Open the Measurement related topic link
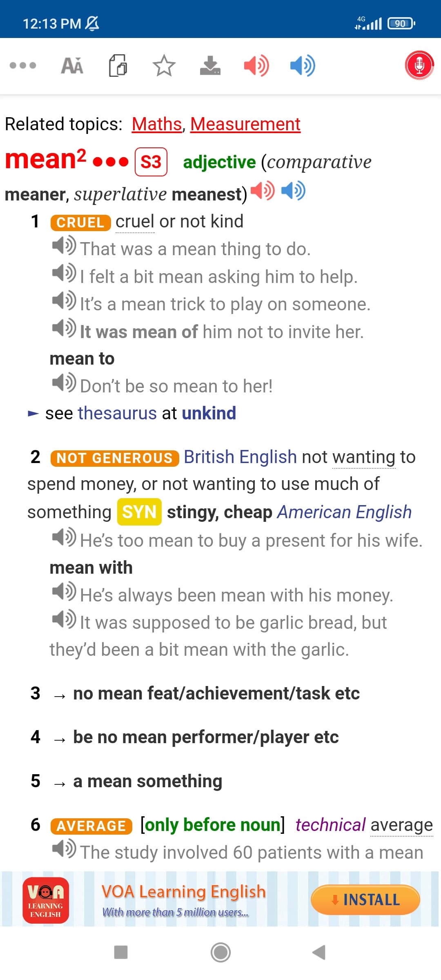The image size is (441, 980). (x=245, y=124)
